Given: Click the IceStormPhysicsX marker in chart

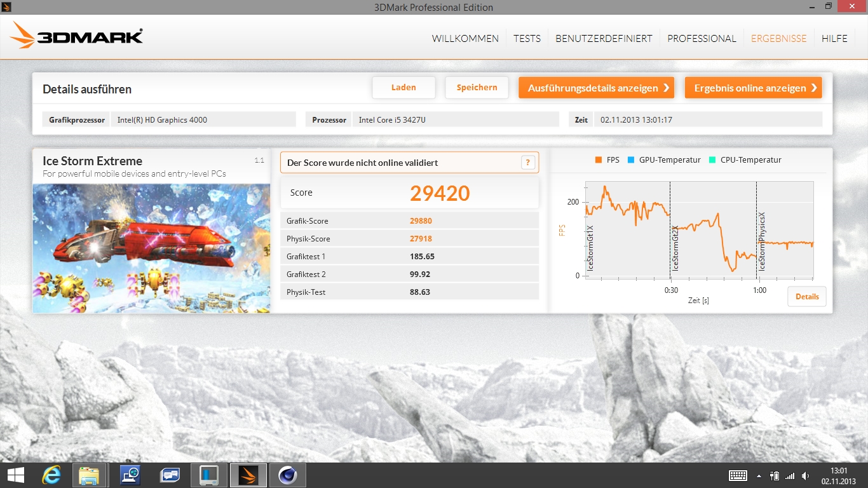Looking at the screenshot, I should [762, 242].
